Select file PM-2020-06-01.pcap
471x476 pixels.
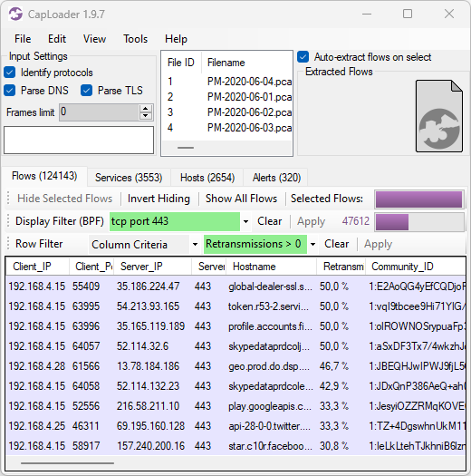coord(226,97)
